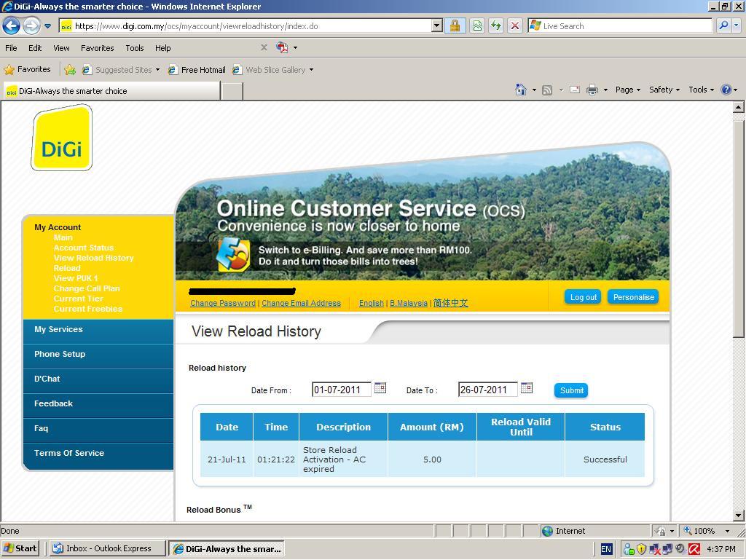Open the calendar picker beside Date To
746x560 pixels.
(527, 387)
